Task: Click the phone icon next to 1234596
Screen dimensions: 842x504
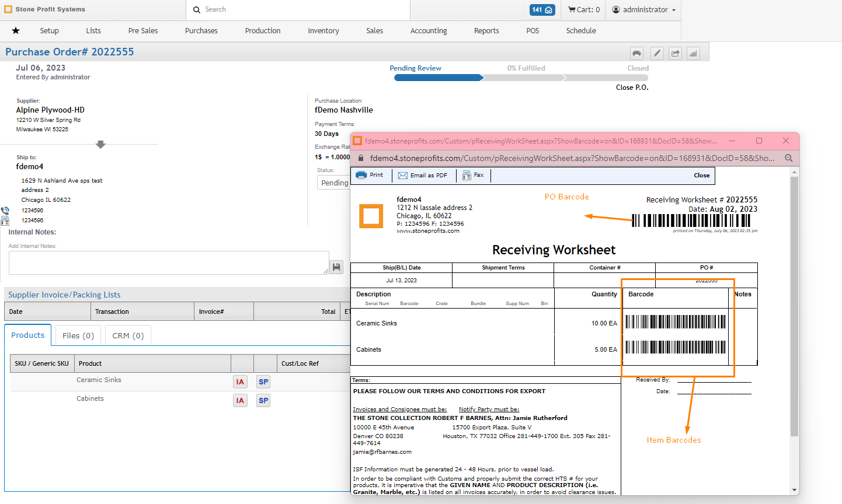Action: (x=5, y=211)
